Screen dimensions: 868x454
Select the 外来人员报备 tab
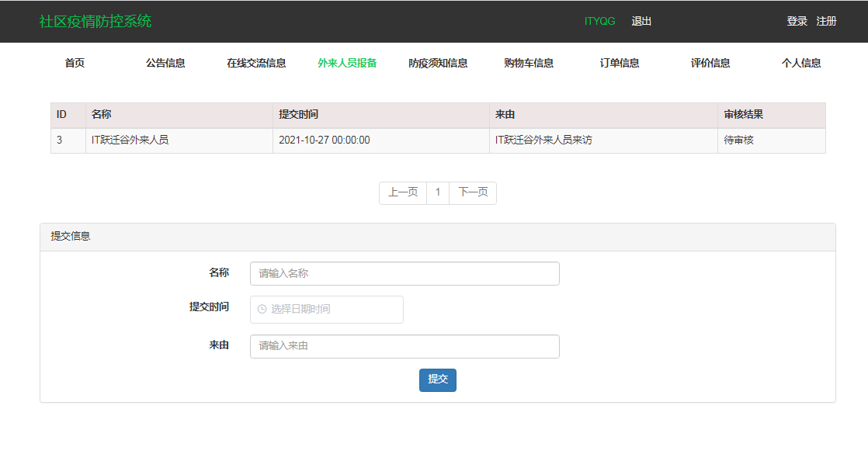click(x=347, y=63)
